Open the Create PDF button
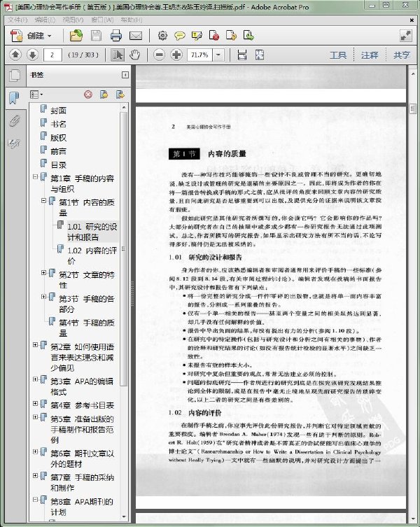Image resolution: width=420 pixels, height=527 pixels. click(x=31, y=36)
